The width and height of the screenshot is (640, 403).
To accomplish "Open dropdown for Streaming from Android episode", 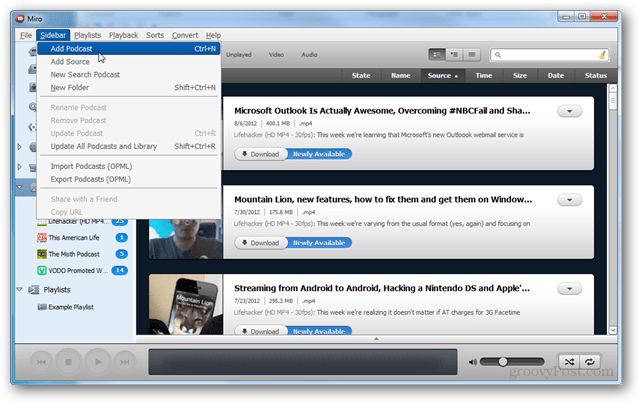I will coord(569,289).
